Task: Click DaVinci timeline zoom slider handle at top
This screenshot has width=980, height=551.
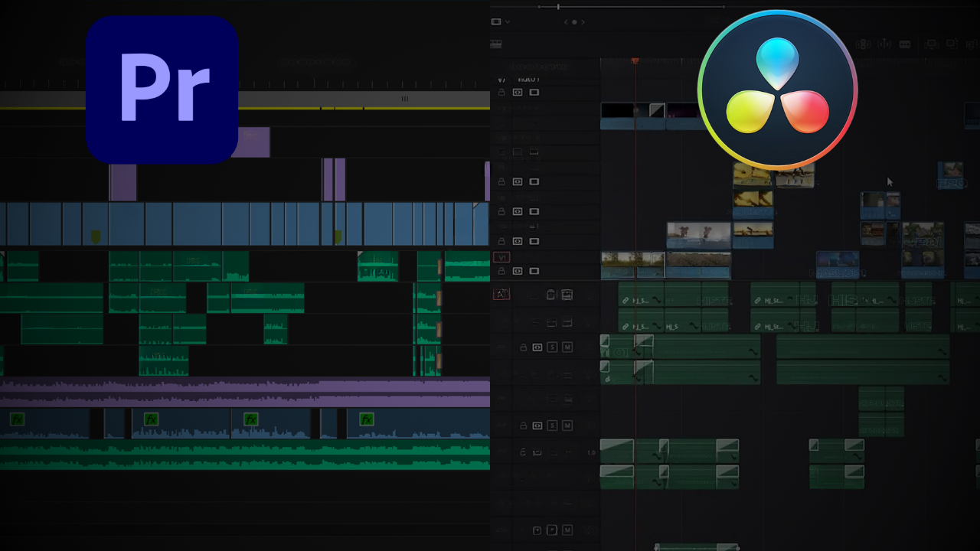Action: [x=558, y=7]
